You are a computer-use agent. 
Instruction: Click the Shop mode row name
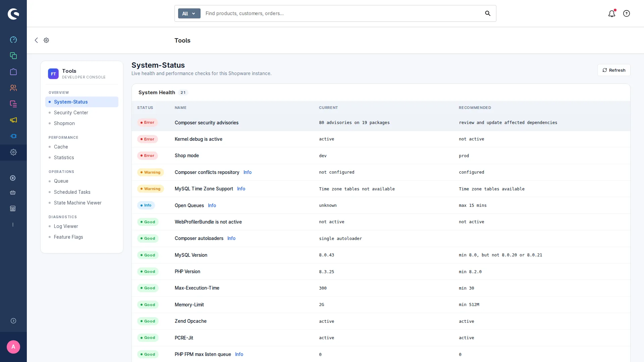click(x=187, y=156)
